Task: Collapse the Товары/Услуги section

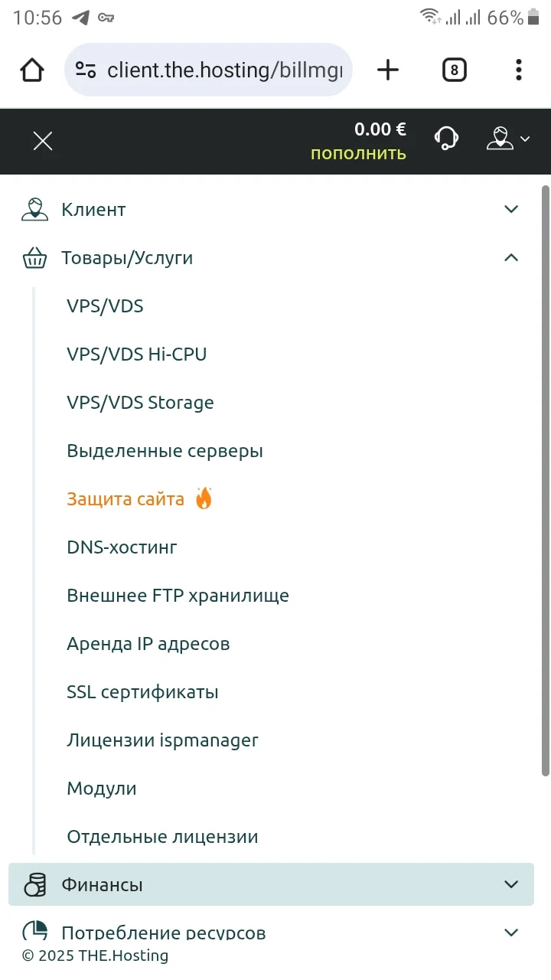Action: point(511,258)
